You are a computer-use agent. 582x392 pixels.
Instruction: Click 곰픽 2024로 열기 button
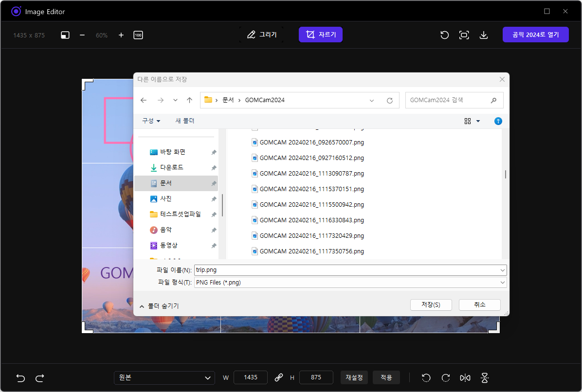tap(535, 35)
